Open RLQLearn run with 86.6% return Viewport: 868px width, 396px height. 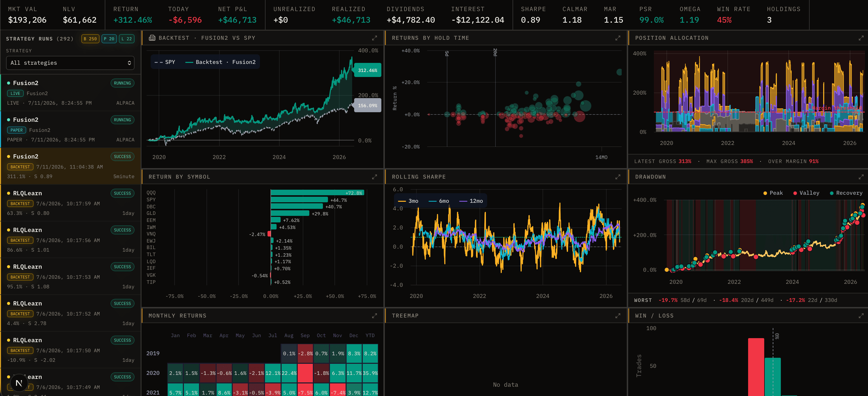(71, 240)
